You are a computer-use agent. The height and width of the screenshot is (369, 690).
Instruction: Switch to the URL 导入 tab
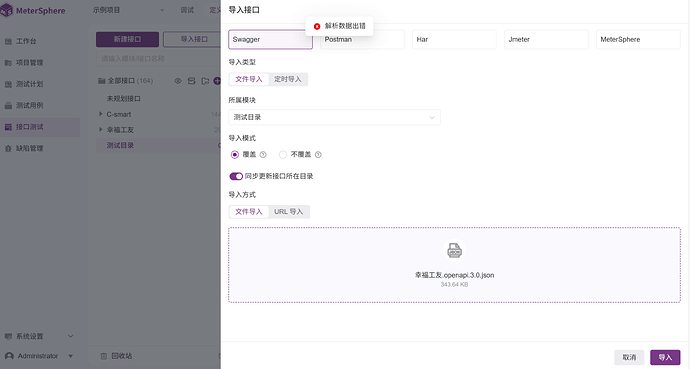pyautogui.click(x=289, y=212)
